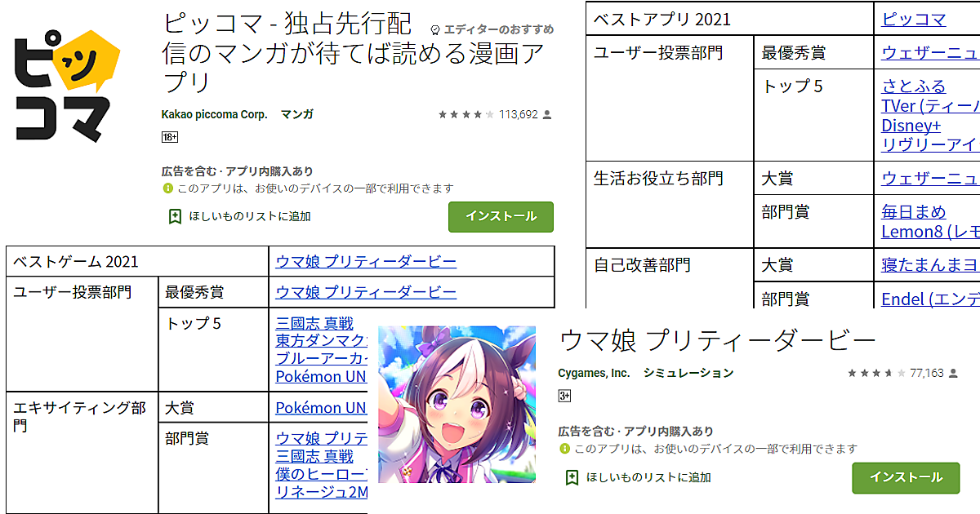Screen dimensions: 980x514
Task: Click the 18+ age rating badge
Action: tap(170, 137)
